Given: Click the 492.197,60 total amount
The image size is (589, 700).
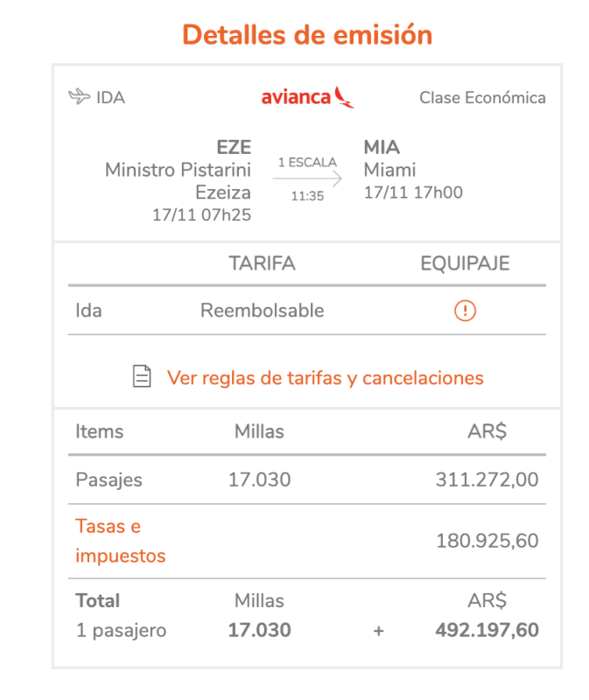Looking at the screenshot, I should tap(487, 630).
